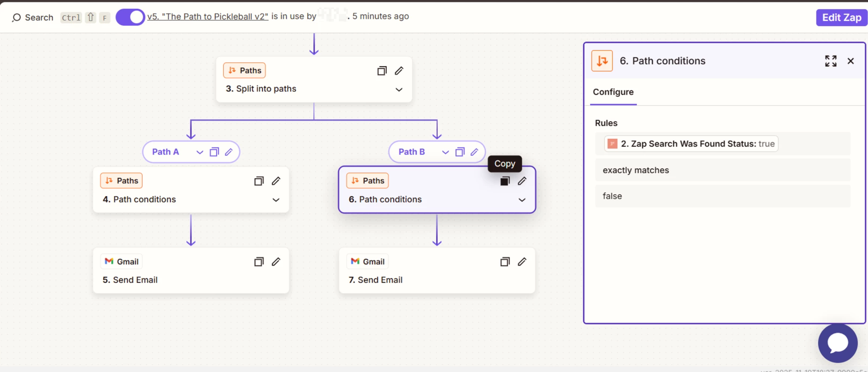This screenshot has height=372, width=868.
Task: Open the Path B dropdown chevron
Action: pos(445,152)
